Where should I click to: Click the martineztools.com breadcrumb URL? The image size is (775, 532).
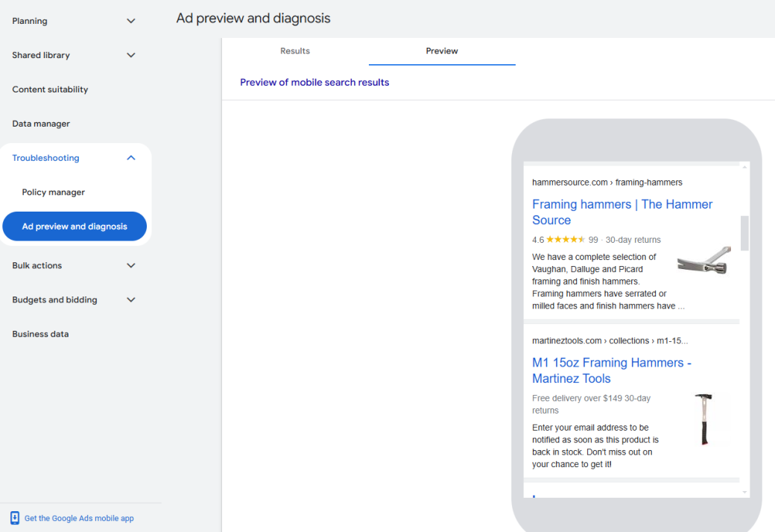point(609,341)
